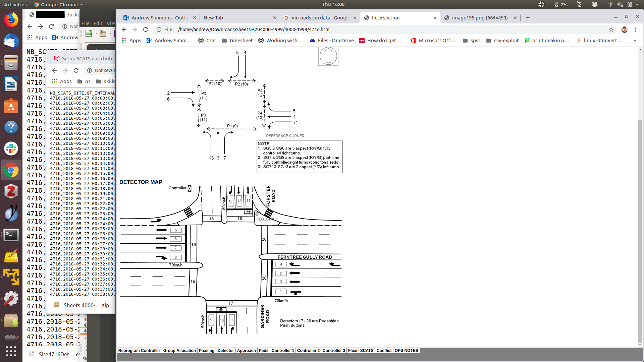The image size is (644, 362).
Task: Open Google Chrome app menu dropdown
Action: pos(59,4)
